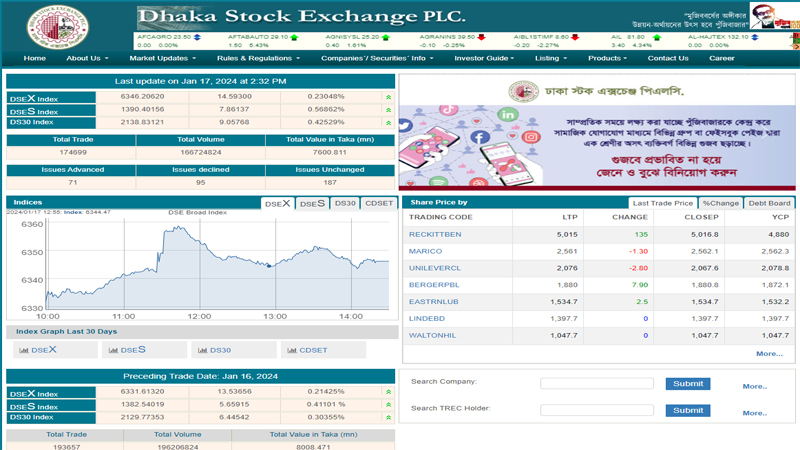Switch to the Debt Board tab
The image size is (800, 450).
769,203
